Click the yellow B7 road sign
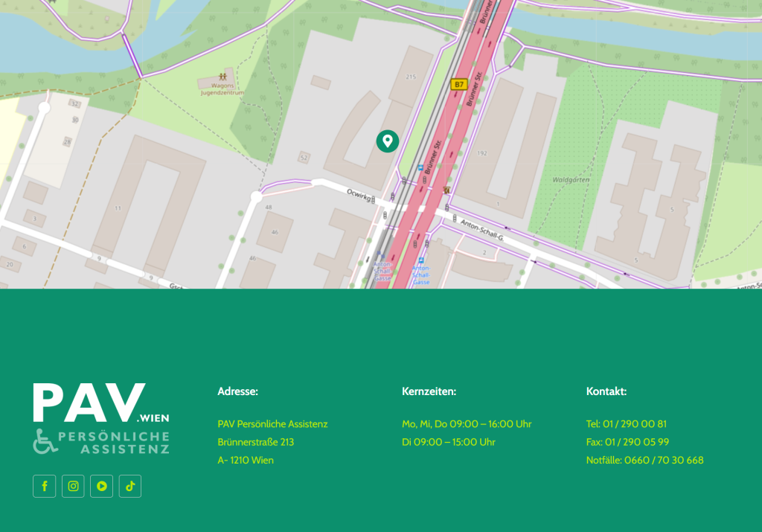The image size is (762, 532). pos(458,85)
